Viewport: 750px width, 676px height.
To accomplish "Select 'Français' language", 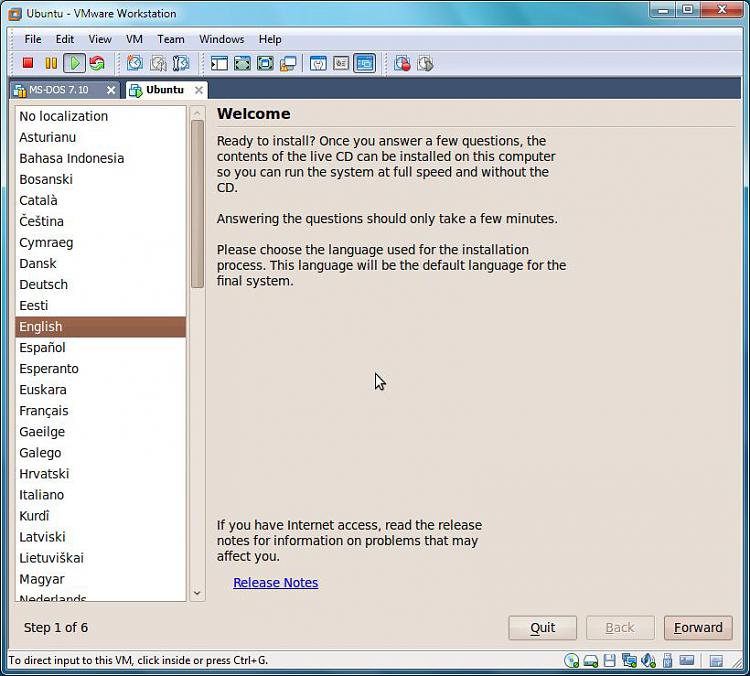I will pyautogui.click(x=100, y=411).
